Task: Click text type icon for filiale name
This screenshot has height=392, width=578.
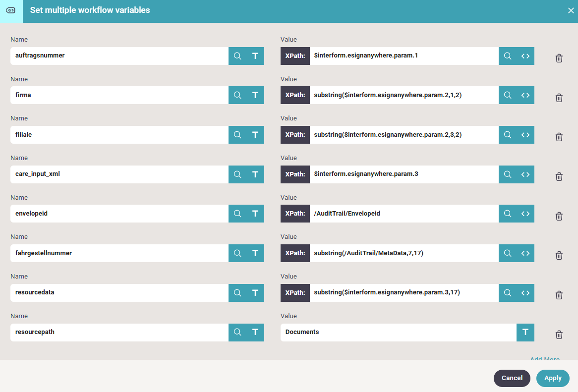Action: [255, 135]
